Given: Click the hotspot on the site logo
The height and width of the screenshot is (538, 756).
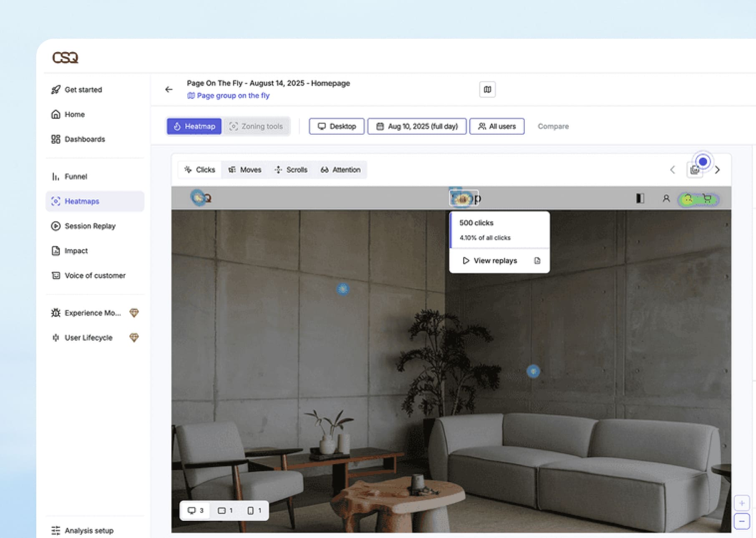Looking at the screenshot, I should 199,198.
